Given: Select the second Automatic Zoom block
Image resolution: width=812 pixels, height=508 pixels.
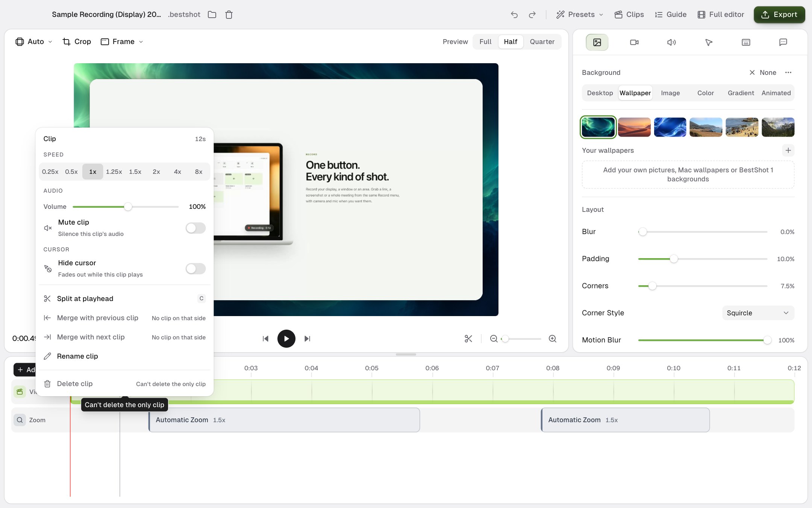Looking at the screenshot, I should click(625, 420).
